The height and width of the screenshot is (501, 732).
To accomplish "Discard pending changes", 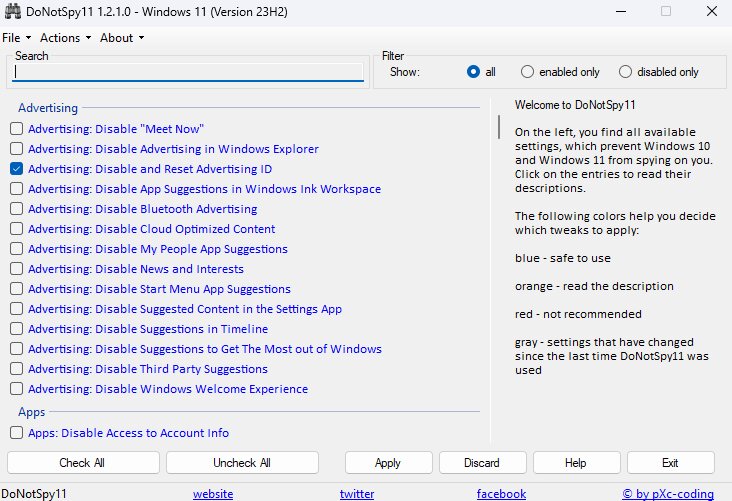I will [x=482, y=463].
